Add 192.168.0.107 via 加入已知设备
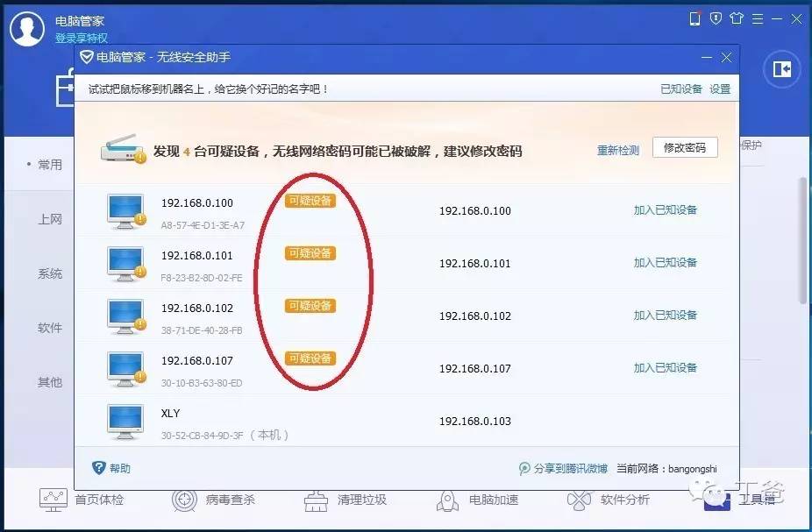The image size is (812, 532). (665, 368)
